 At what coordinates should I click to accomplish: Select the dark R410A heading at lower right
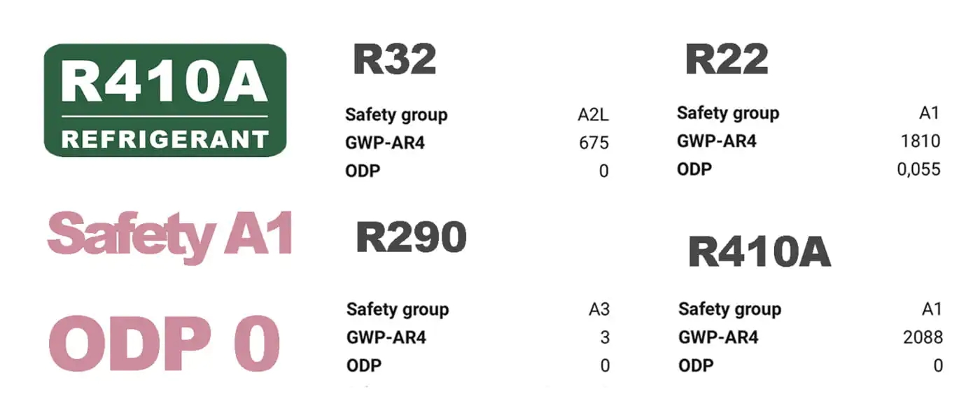(759, 252)
